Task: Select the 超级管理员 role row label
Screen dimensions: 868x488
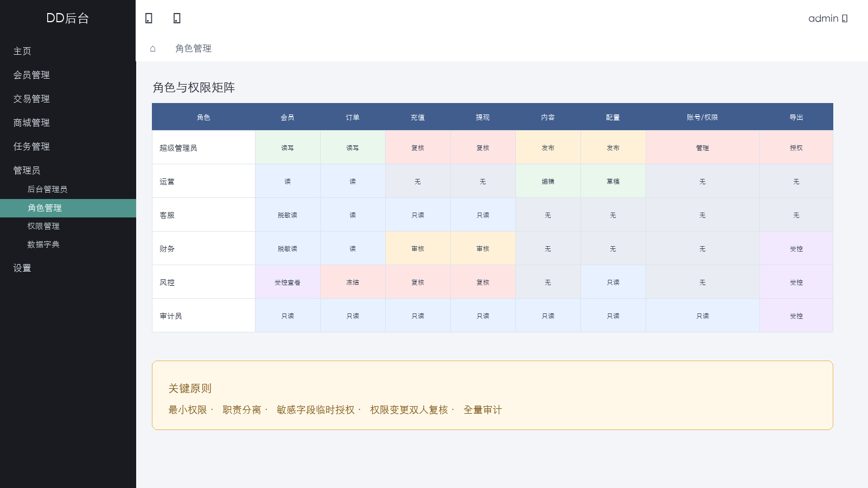Action: click(203, 147)
